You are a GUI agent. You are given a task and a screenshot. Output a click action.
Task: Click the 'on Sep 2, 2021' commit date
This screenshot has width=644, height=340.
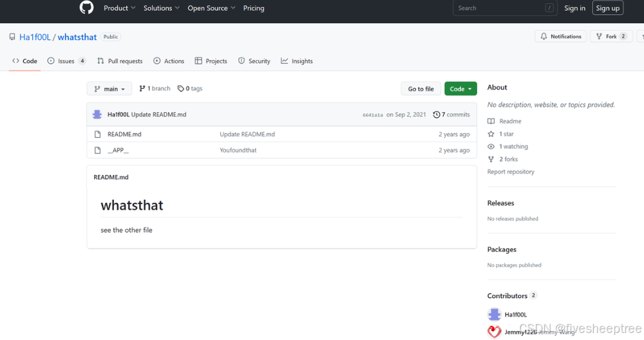coord(406,115)
